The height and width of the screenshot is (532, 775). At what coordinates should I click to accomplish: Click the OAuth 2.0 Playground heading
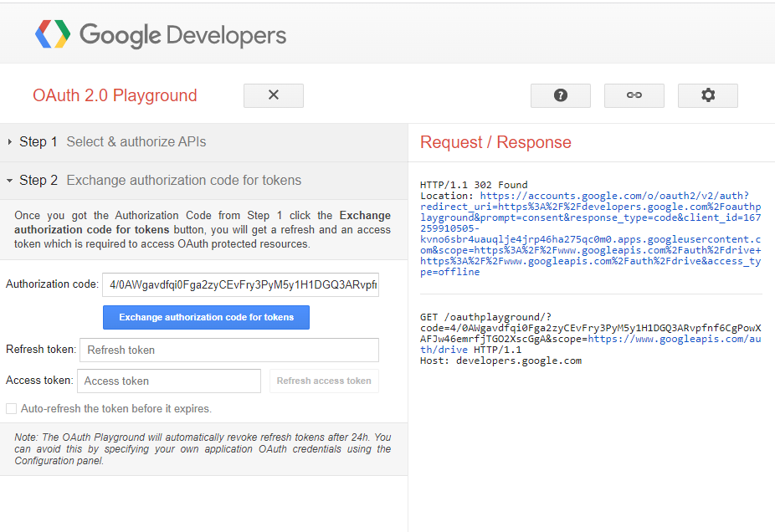pyautogui.click(x=115, y=95)
